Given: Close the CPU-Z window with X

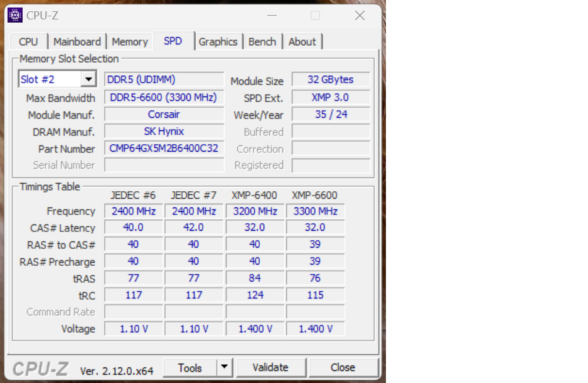Looking at the screenshot, I should 360,16.
